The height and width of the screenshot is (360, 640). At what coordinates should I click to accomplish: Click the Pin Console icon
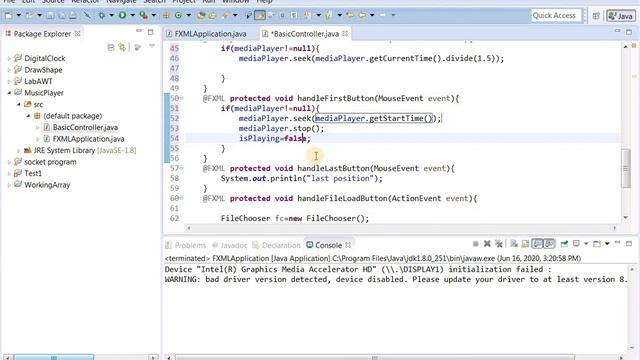pos(564,244)
